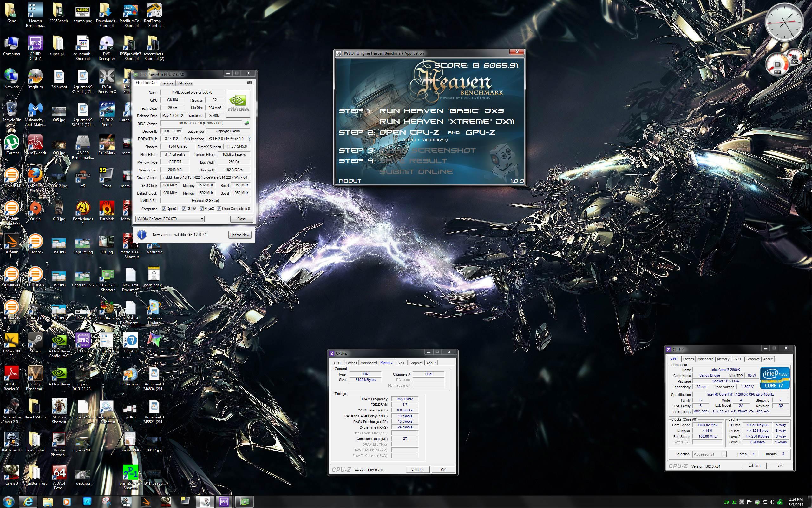812x508 pixels.
Task: Click the GPU-Z screenshot camera icon
Action: (x=249, y=82)
